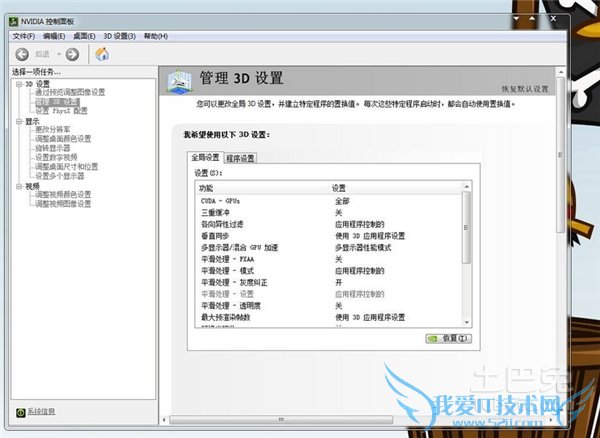Switch to the 全局设置 tab

pyautogui.click(x=205, y=157)
